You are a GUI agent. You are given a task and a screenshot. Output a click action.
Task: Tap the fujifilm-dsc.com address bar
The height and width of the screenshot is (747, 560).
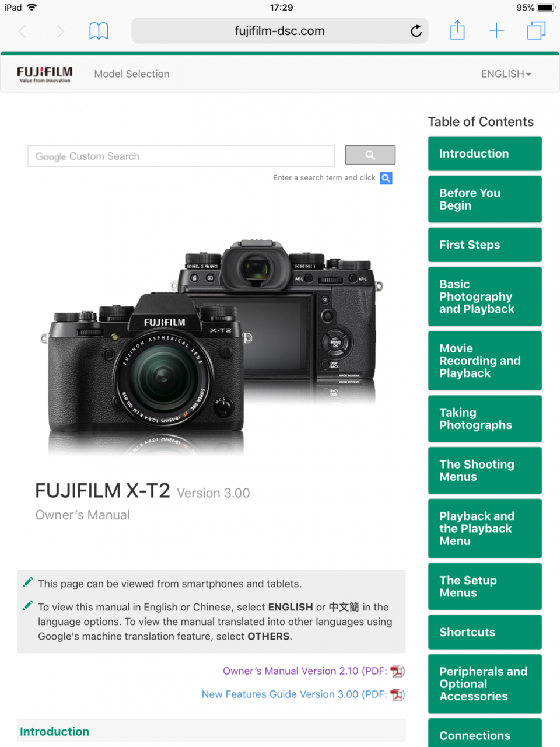tap(280, 31)
